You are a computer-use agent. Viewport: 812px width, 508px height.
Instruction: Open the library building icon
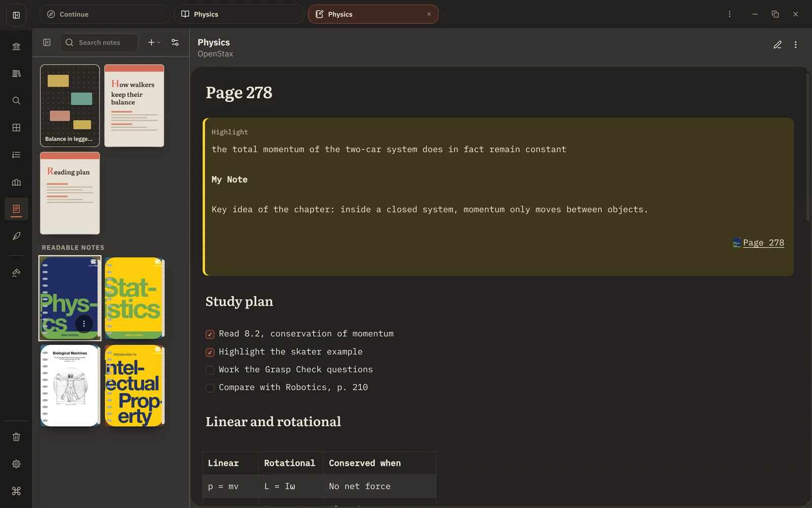coord(16,47)
